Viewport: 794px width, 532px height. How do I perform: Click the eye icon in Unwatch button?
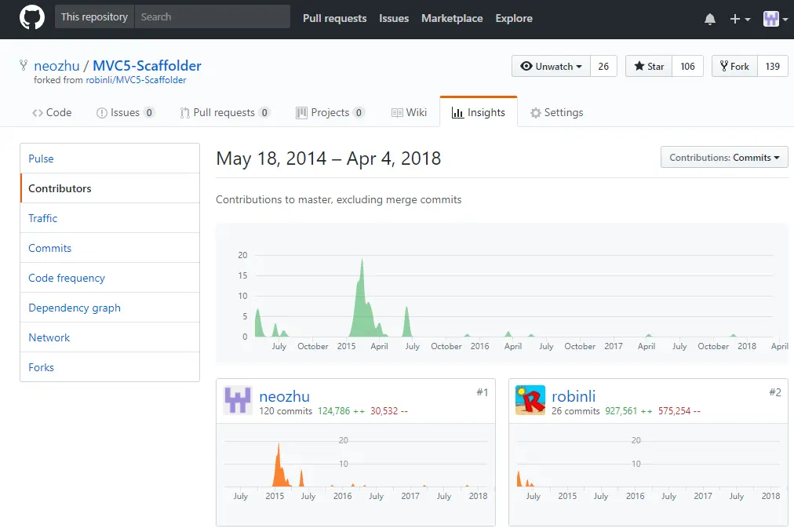click(x=526, y=67)
